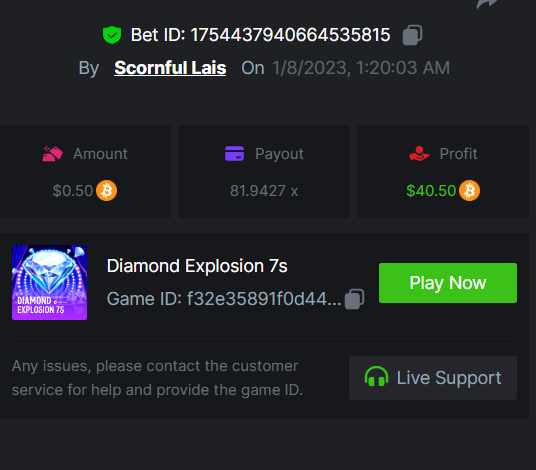Viewport: 536px width, 470px height.
Task: Click the red Profit hand icon
Action: [x=419, y=153]
